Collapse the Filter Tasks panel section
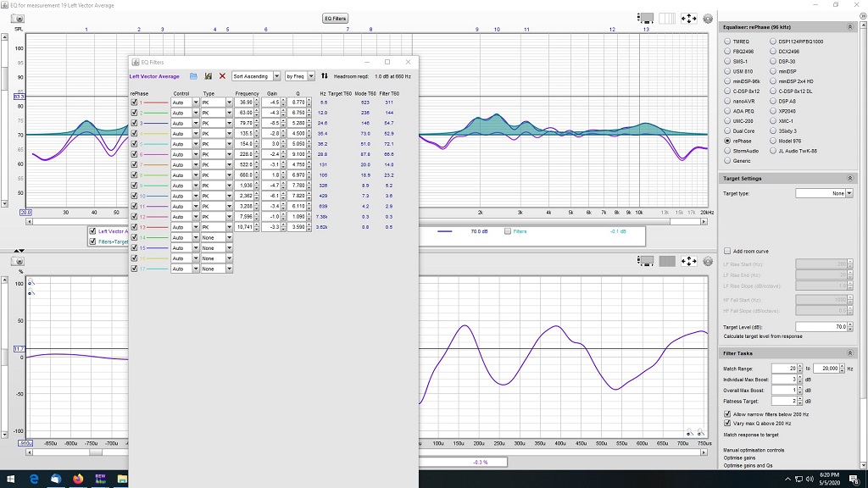The width and height of the screenshot is (868, 488). tap(849, 353)
